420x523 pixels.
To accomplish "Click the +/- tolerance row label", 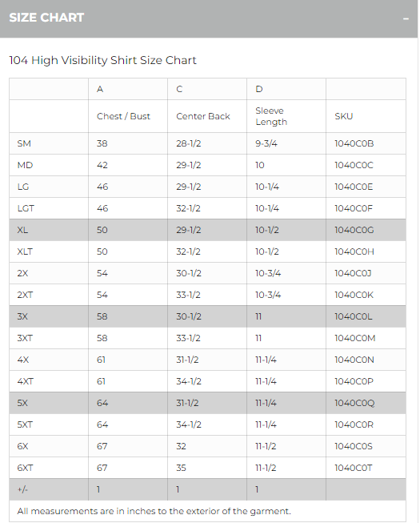I will click(x=22, y=489).
